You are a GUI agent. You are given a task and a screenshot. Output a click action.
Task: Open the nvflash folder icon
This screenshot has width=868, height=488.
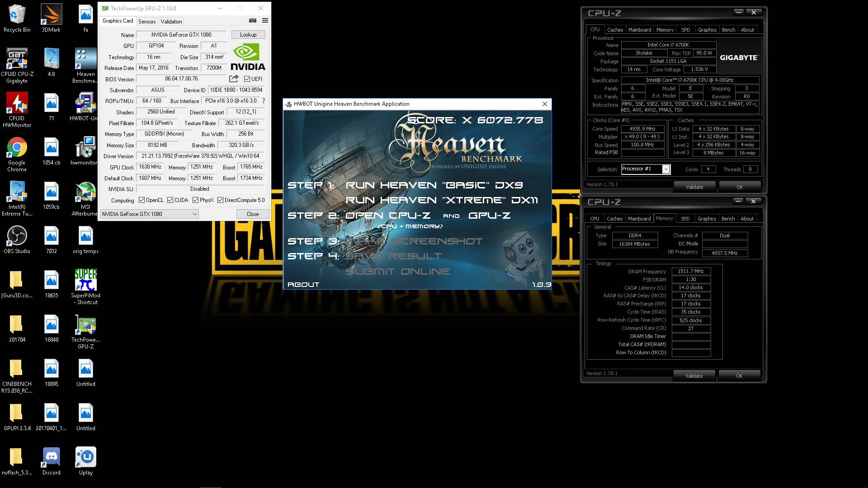pyautogui.click(x=17, y=461)
